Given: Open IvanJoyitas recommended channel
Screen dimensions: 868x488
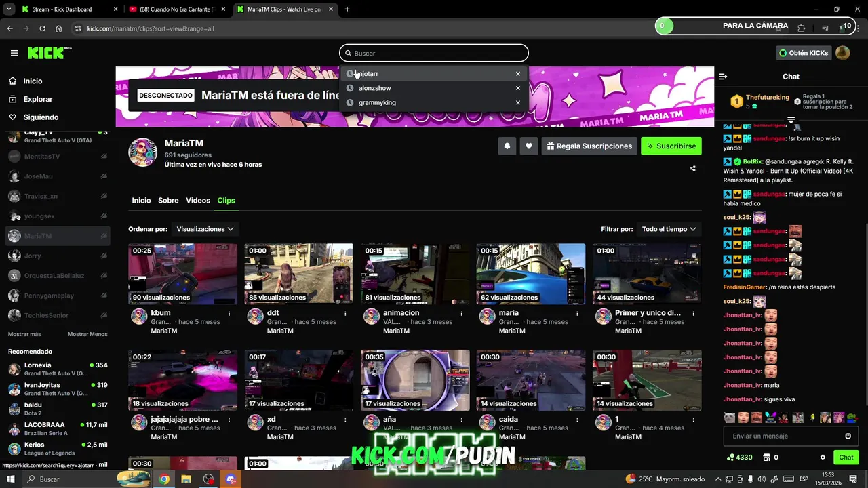Looking at the screenshot, I should 58,389.
